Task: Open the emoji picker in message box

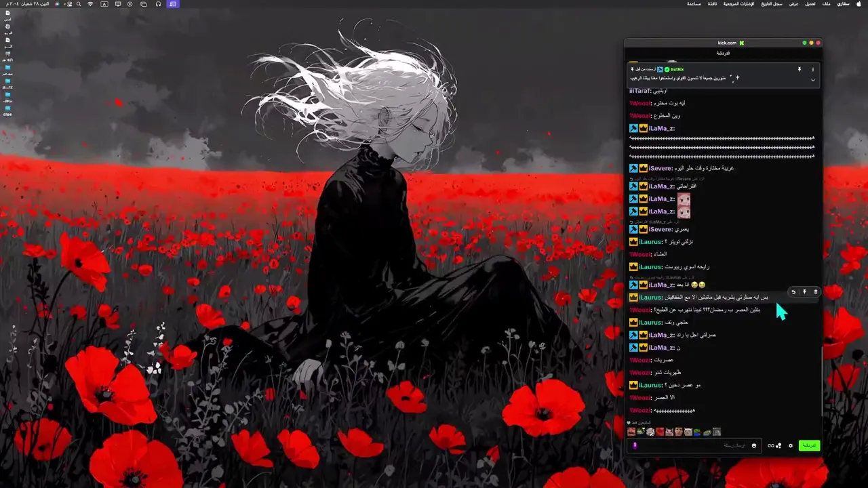Action: click(x=753, y=445)
